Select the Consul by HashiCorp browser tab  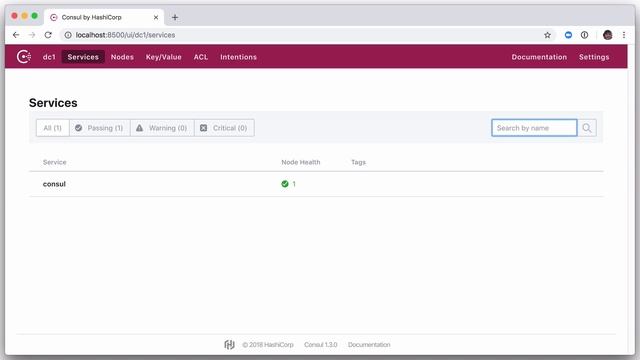[104, 17]
